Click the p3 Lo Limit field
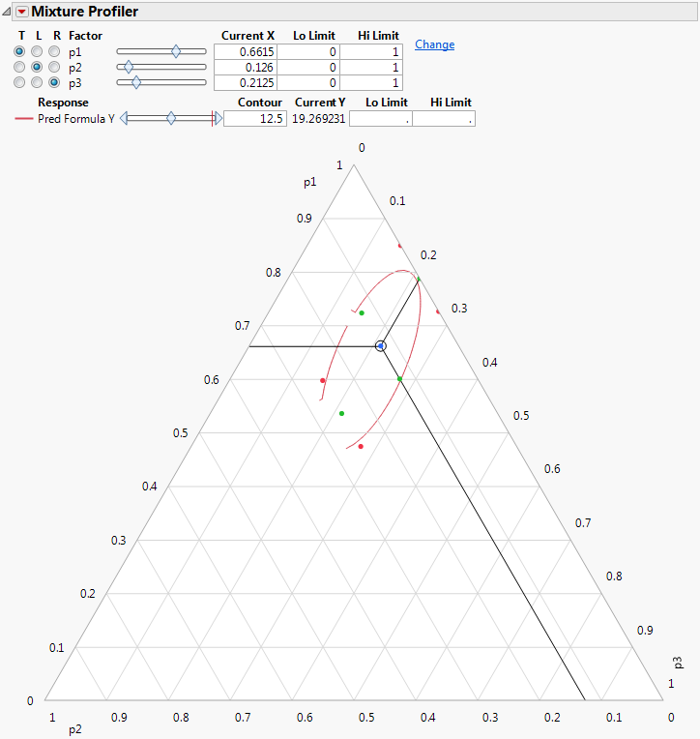This screenshot has height=739, width=700. (x=308, y=83)
